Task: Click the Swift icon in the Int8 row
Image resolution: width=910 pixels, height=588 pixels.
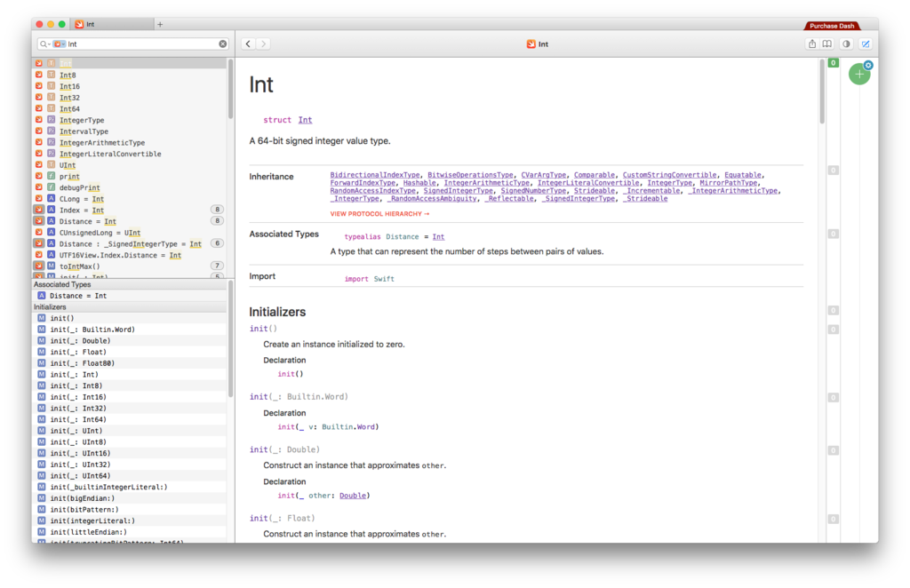Action: tap(39, 75)
